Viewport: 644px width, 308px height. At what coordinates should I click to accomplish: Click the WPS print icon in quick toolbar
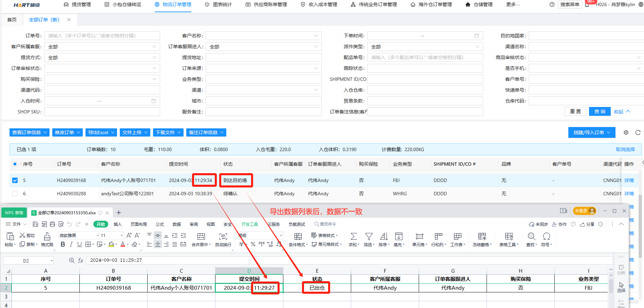[52, 224]
